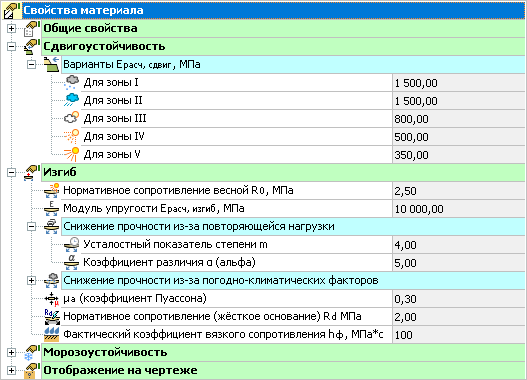The height and width of the screenshot is (380, 527).
Task: Expand Снижение прочности из-за погодно-климатических факторов
Action: coord(31,280)
